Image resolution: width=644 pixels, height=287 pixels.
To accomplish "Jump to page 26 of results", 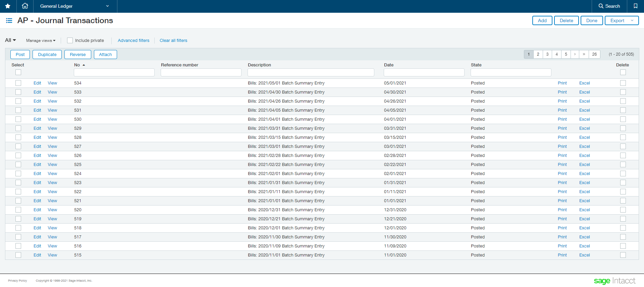I will click(x=594, y=54).
